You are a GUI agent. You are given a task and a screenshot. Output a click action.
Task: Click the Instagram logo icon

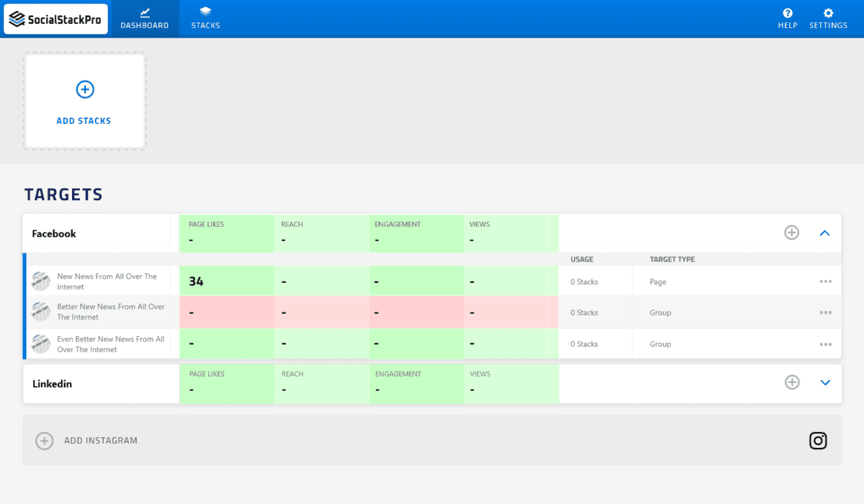coord(818,441)
